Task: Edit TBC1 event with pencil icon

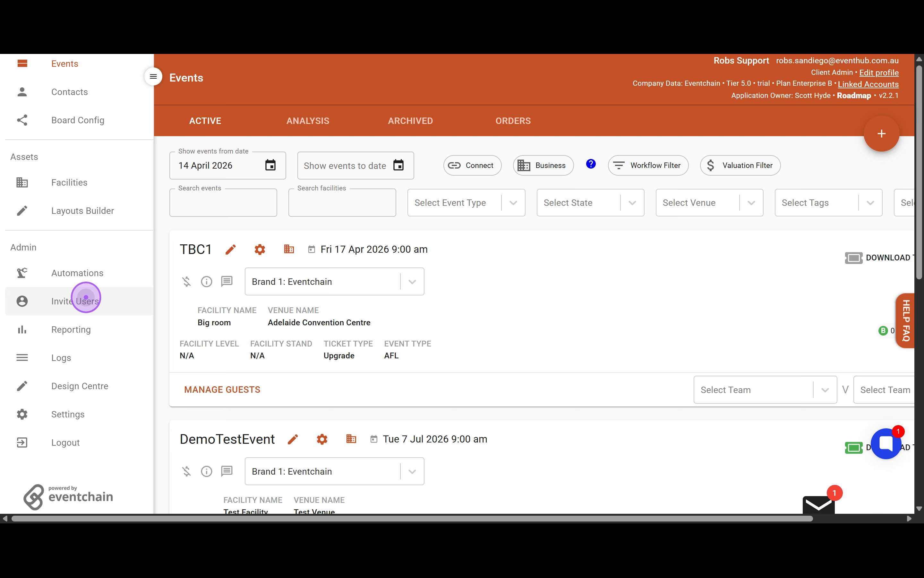Action: pyautogui.click(x=231, y=250)
